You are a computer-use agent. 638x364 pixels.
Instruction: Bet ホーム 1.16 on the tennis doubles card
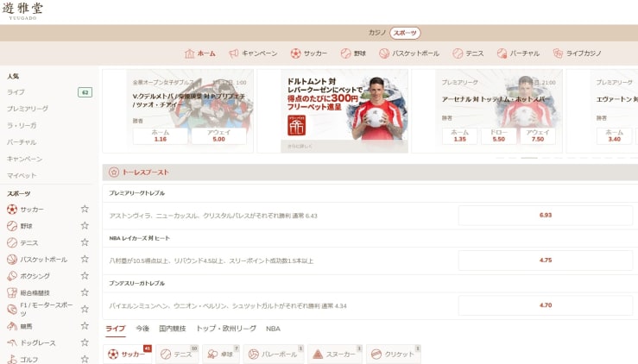click(161, 135)
